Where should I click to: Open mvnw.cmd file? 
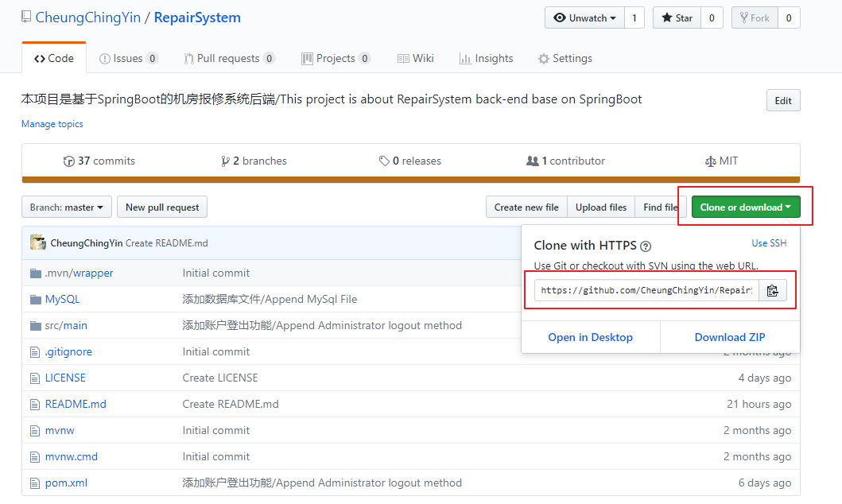point(72,457)
